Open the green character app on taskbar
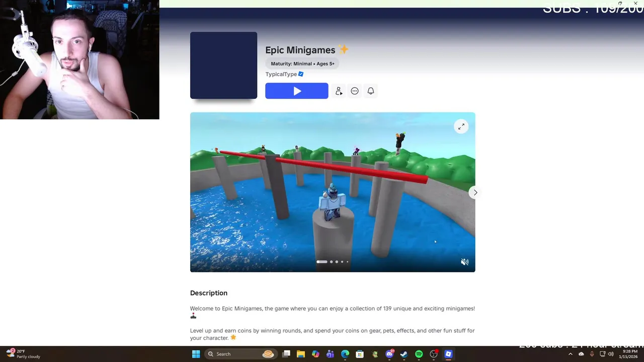This screenshot has height=362, width=644. (375, 354)
